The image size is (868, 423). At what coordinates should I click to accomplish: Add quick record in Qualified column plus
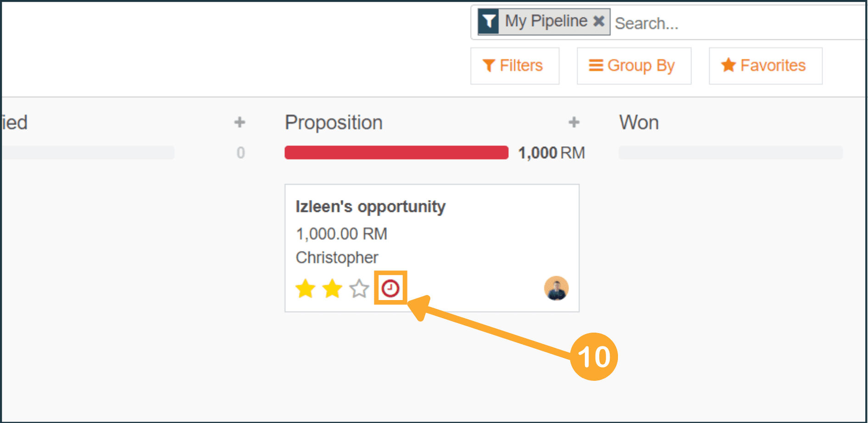coord(239,122)
